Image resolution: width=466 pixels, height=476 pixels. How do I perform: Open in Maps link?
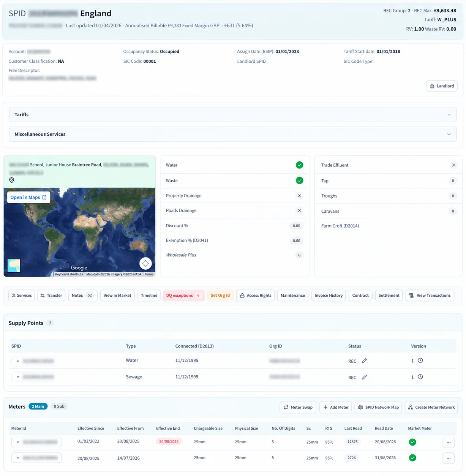coord(28,197)
